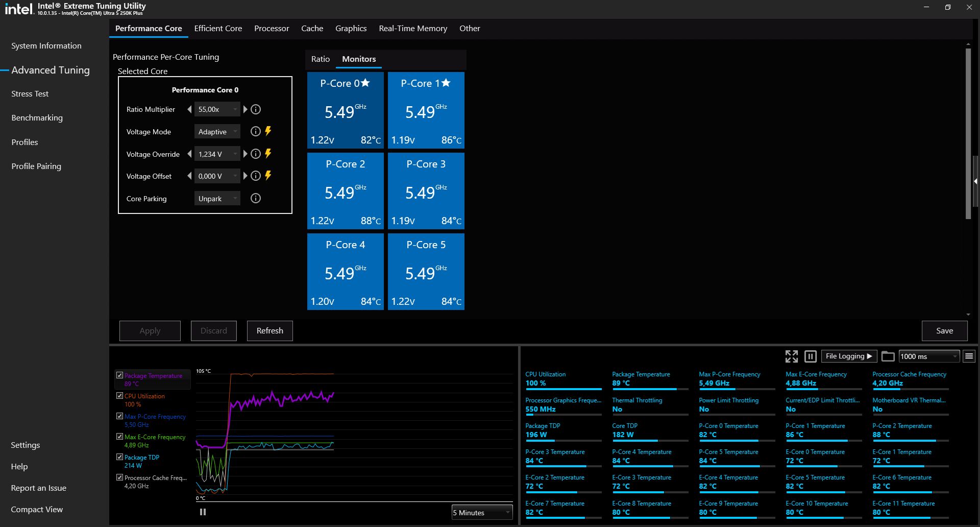Open Core Parking Unpark dropdown
Viewport: 980px width, 527px height.
(217, 199)
